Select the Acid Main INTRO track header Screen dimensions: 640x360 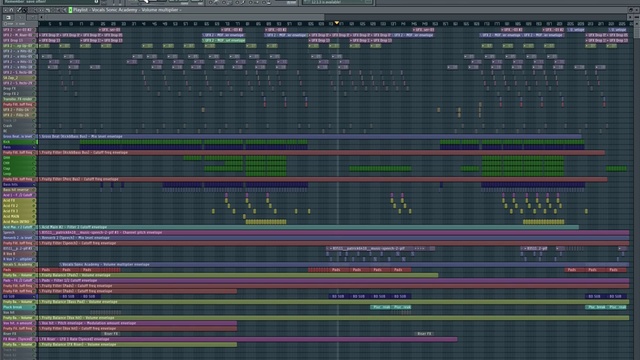click(x=18, y=222)
